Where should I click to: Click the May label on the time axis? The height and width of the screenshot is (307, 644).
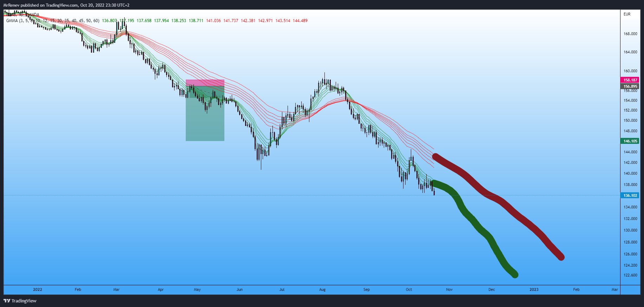(x=197, y=289)
